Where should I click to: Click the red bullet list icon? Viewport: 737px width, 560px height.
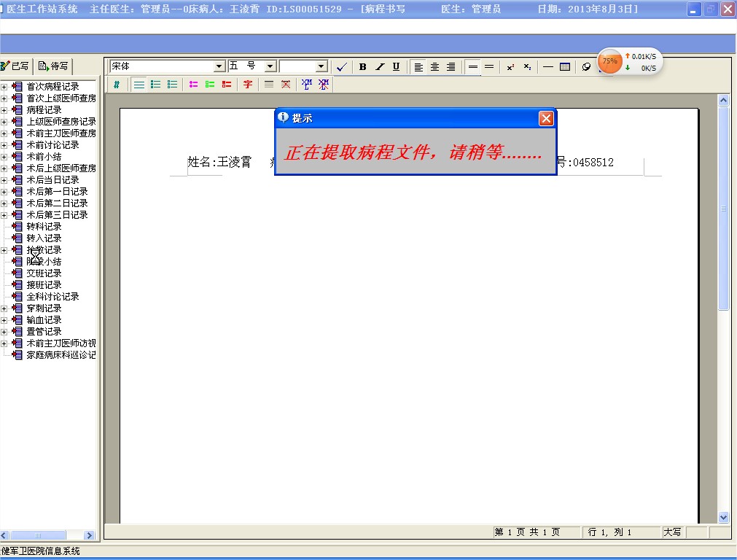click(227, 85)
